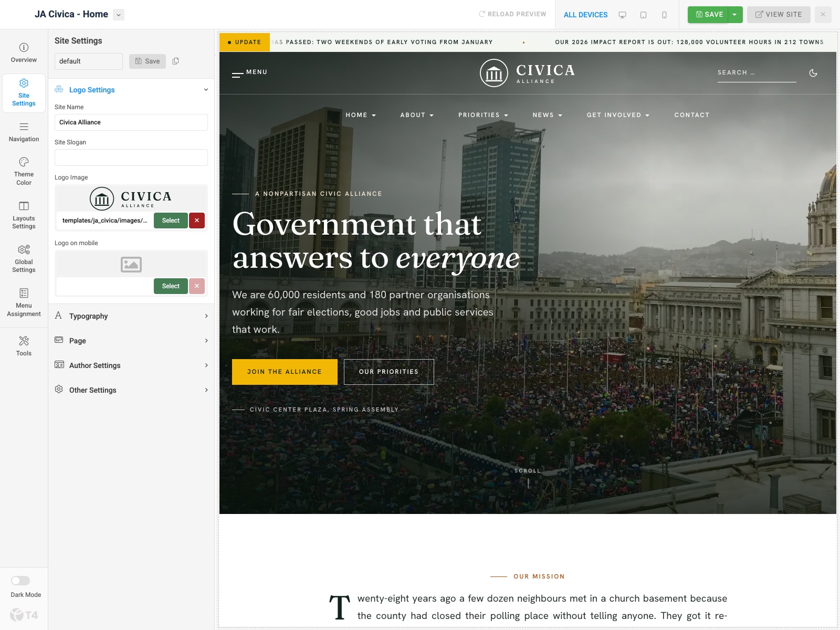Expand the Other Settings section

click(131, 390)
